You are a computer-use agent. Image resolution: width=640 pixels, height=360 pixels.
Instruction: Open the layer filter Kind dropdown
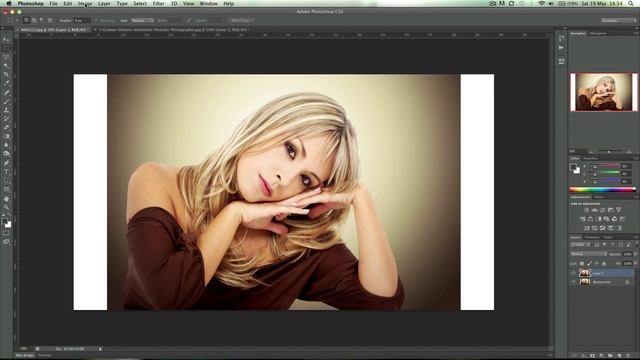[x=580, y=245]
